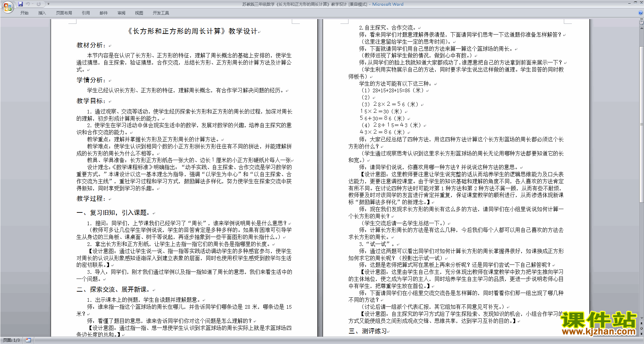Click the line 1. 出示课本上的例题
This screenshot has height=344, width=644.
click(144, 300)
